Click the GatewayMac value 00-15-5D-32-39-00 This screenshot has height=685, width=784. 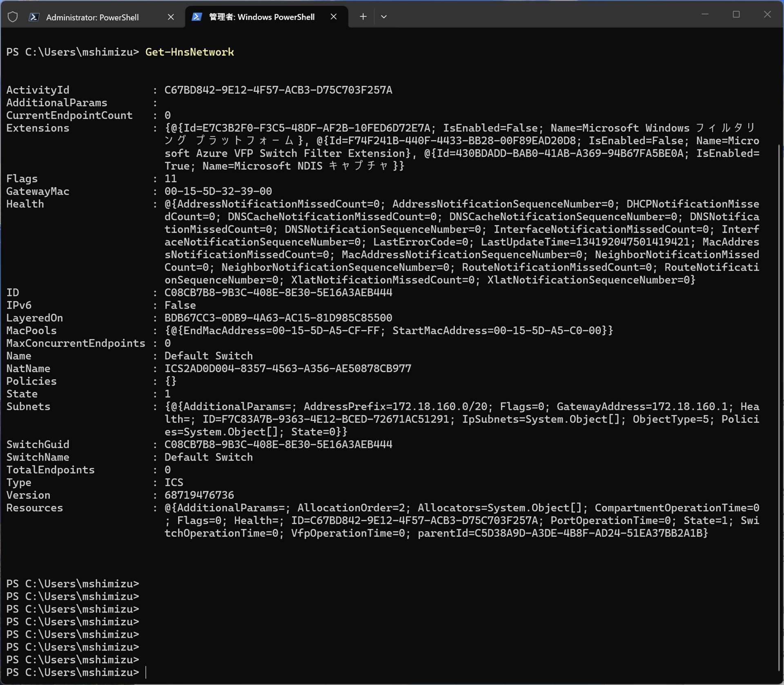point(218,191)
